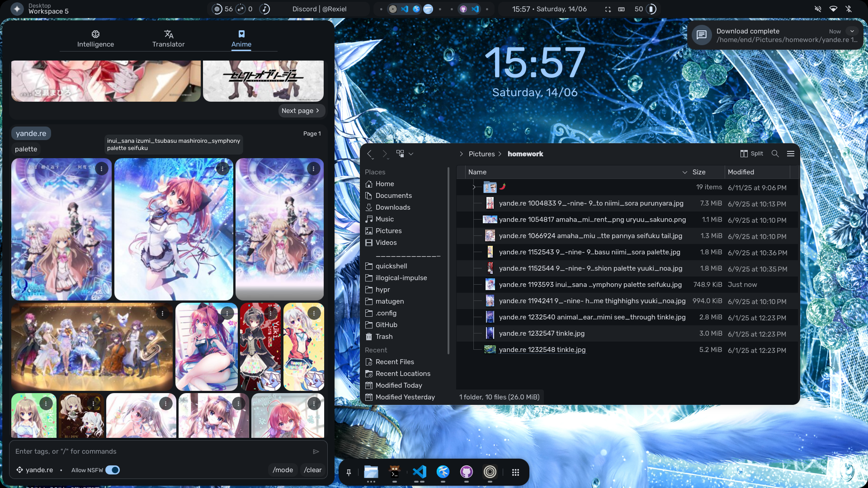Open file manager from the dock

pos(371,472)
